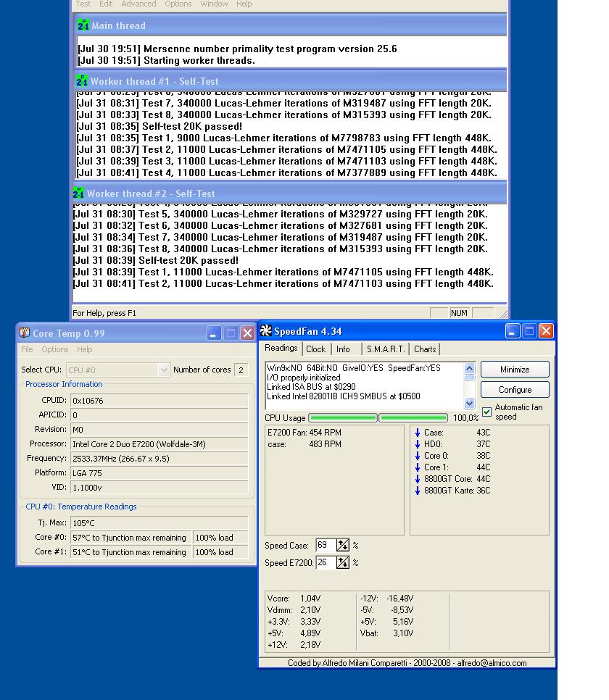Screen dimensions: 609x700
Task: Click the Vbat 3,10V reading
Action: coord(386,633)
